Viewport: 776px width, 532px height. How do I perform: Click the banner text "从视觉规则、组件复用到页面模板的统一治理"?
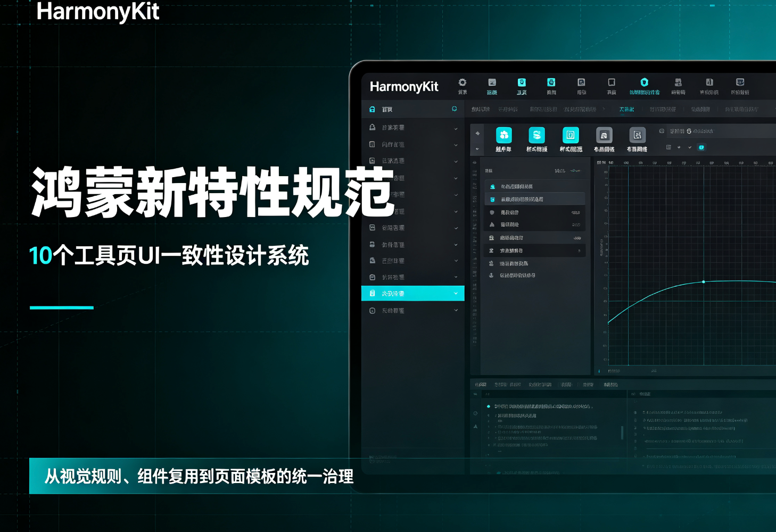199,476
